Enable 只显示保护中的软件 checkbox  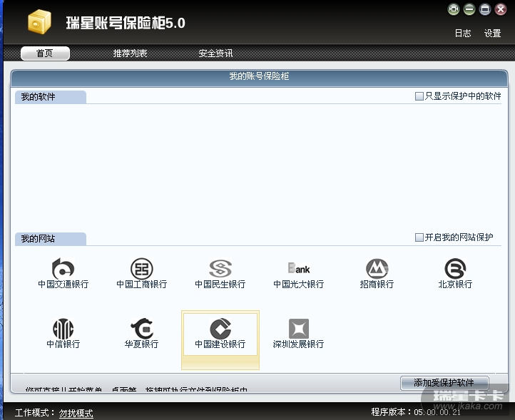point(419,96)
